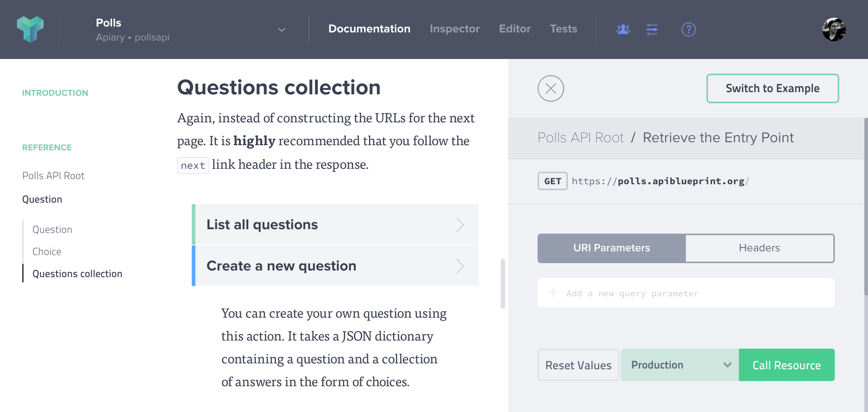Switch to the Inspector tab
The width and height of the screenshot is (868, 412).
(455, 29)
